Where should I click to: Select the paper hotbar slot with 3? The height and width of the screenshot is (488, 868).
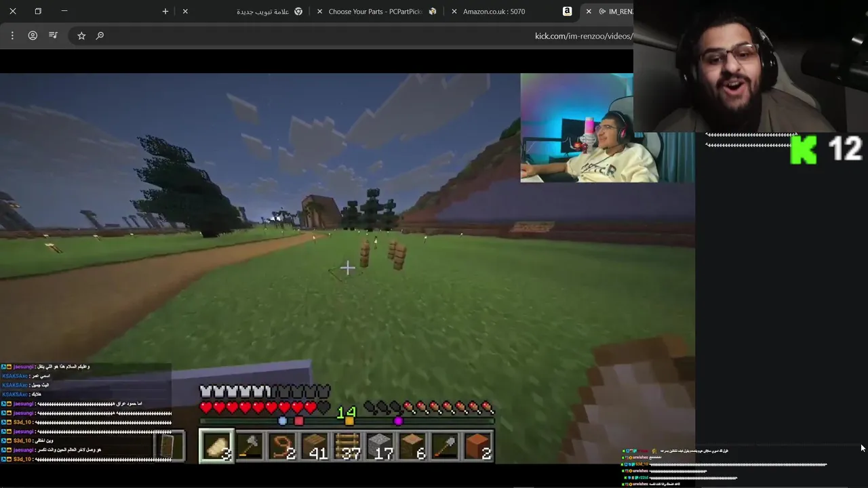click(217, 447)
